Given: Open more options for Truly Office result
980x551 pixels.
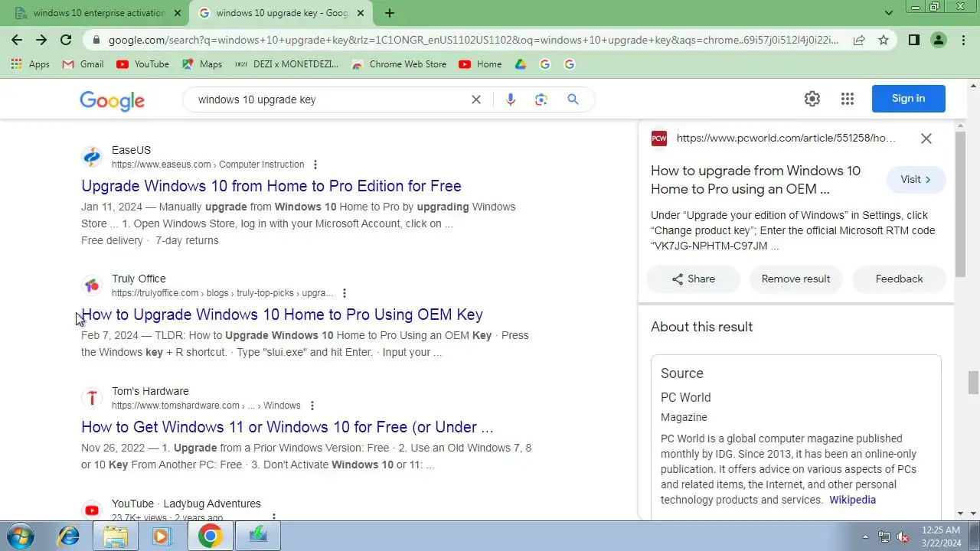Looking at the screenshot, I should coord(344,293).
